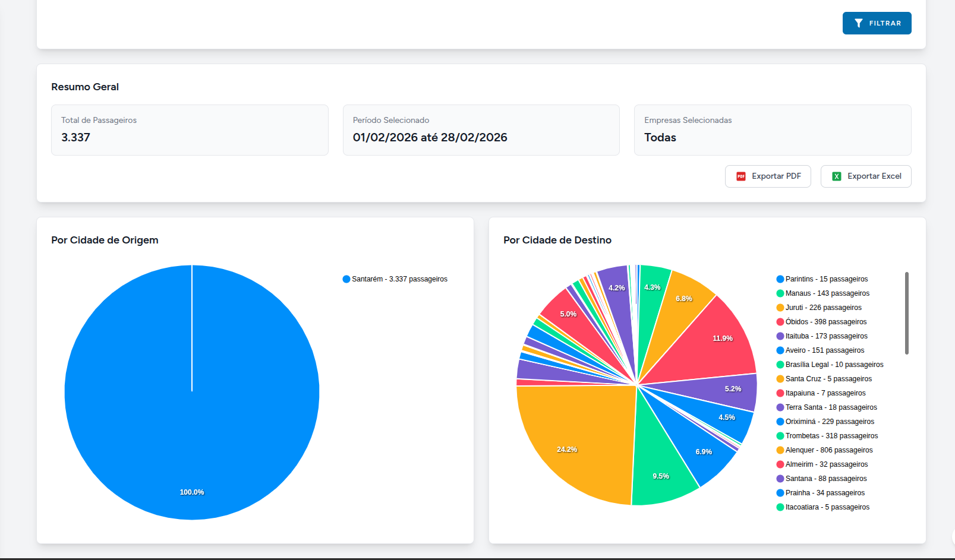This screenshot has height=560, width=955.
Task: Click the 100.0% blue origin pie
Action: click(192, 416)
